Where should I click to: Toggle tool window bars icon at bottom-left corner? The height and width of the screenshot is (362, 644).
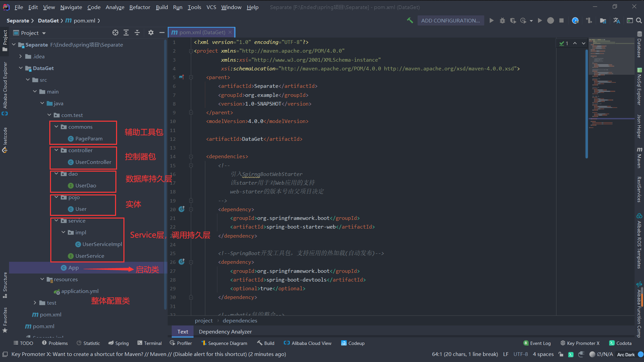pos(5,354)
